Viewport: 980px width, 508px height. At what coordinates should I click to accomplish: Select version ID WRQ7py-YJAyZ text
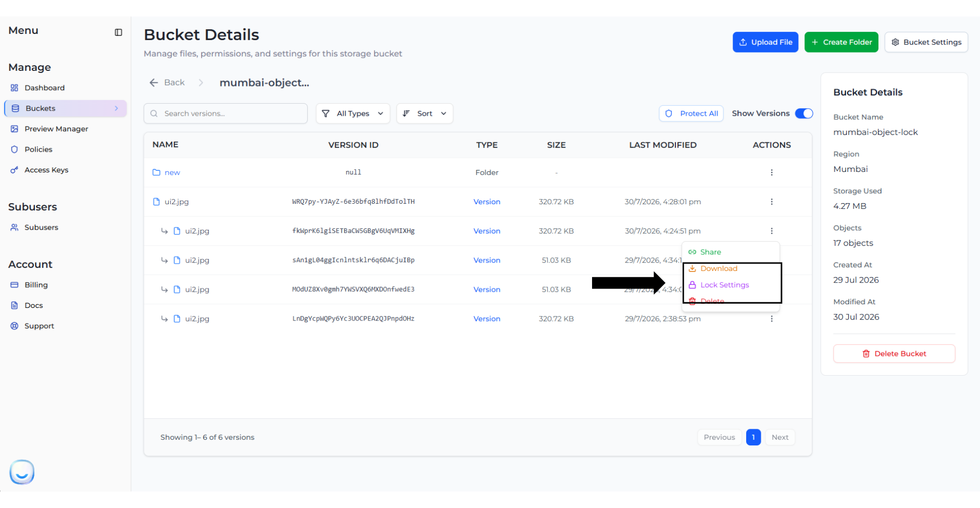353,202
